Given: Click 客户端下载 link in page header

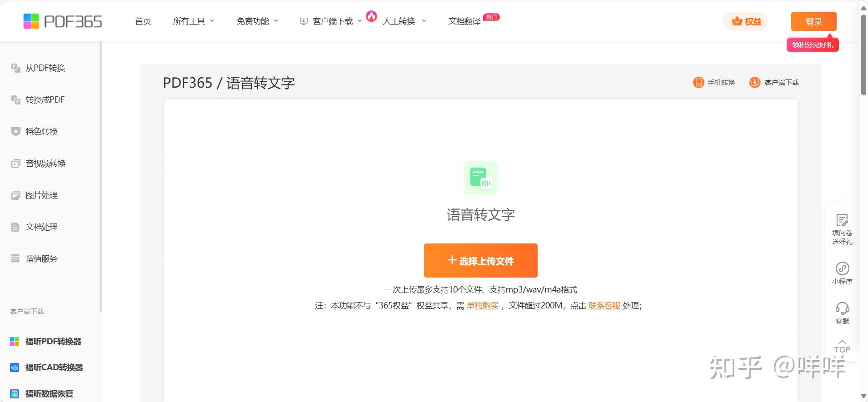Looking at the screenshot, I should (782, 82).
